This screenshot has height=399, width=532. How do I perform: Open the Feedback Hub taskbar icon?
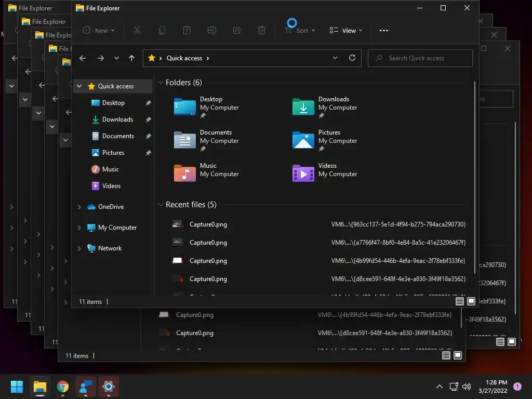coord(86,387)
